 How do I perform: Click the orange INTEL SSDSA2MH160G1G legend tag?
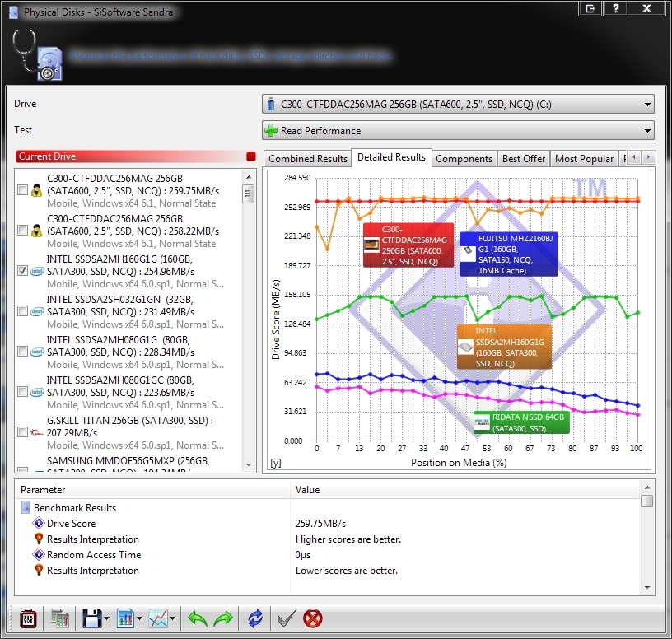tap(505, 347)
